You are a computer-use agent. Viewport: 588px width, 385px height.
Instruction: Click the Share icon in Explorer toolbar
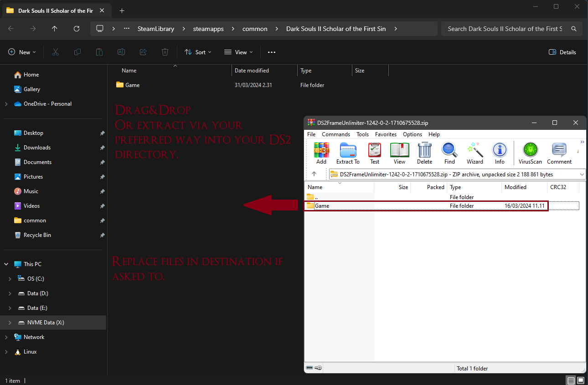143,52
